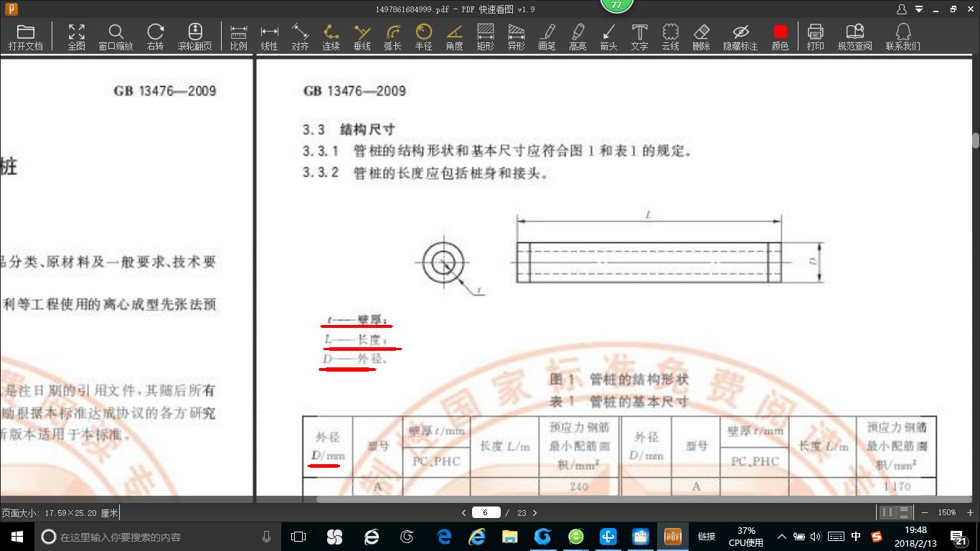
Task: Select the 云线 cloud line tool
Action: point(671,37)
